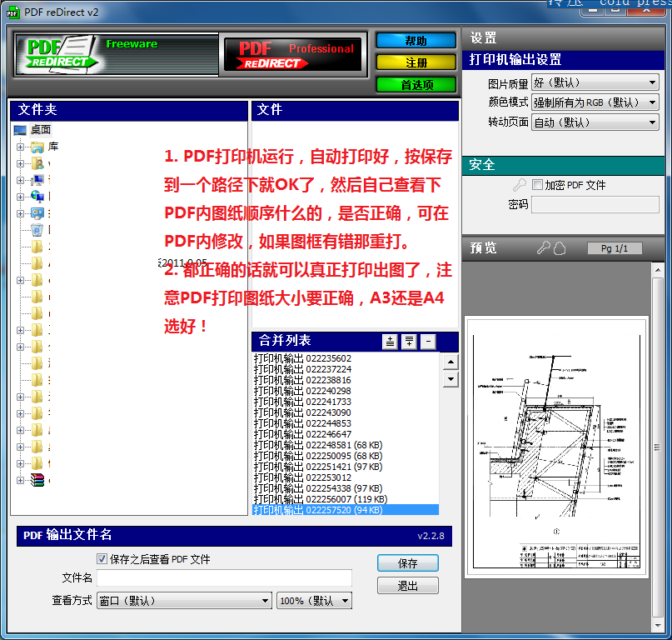Expand the Network tree node
The width and height of the screenshot is (672, 640).
20,197
